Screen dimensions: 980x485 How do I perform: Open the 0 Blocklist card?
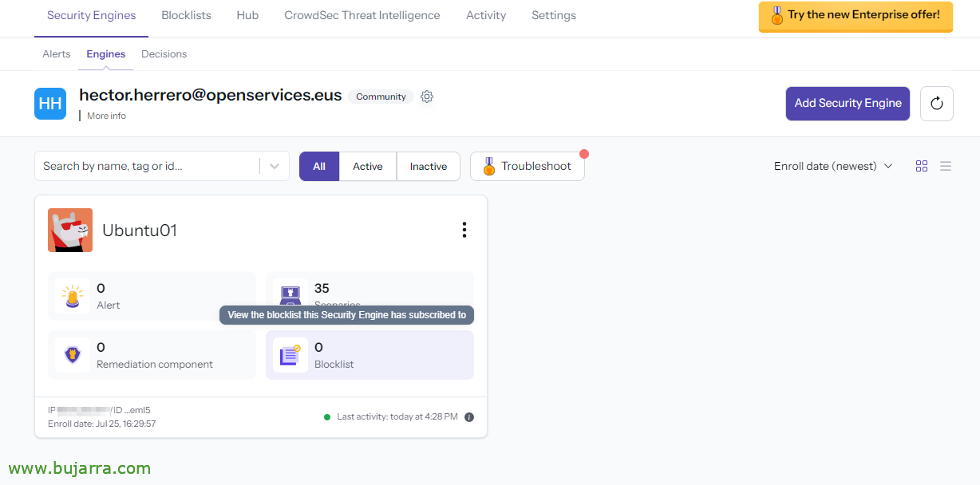click(369, 355)
